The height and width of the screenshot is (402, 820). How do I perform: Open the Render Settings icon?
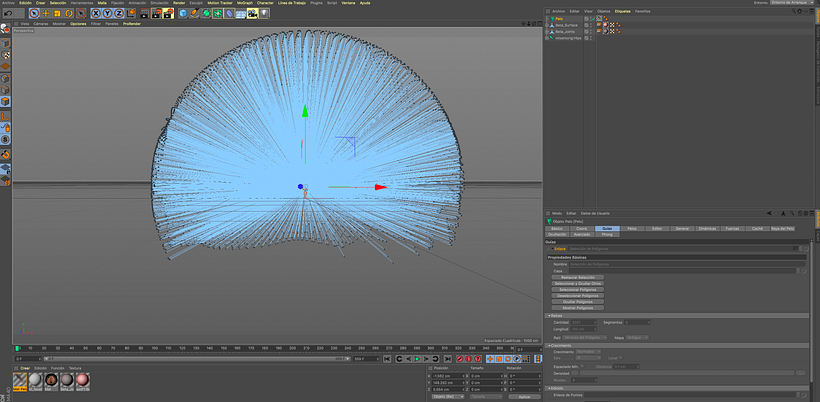coord(168,13)
